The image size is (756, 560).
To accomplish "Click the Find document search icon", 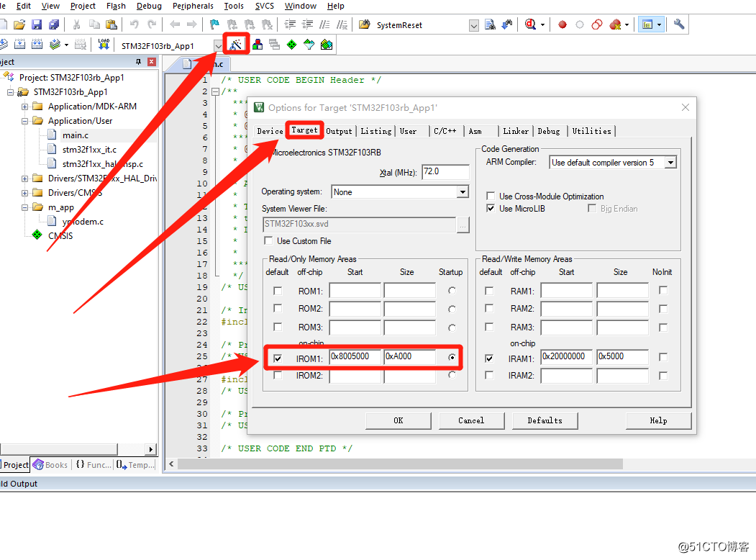I will click(490, 24).
